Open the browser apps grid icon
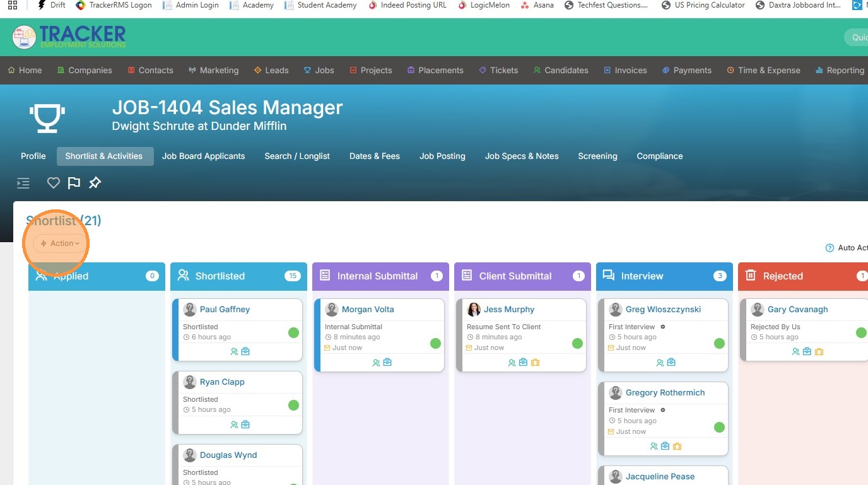Screen dimensions: 868x485 click(13, 5)
